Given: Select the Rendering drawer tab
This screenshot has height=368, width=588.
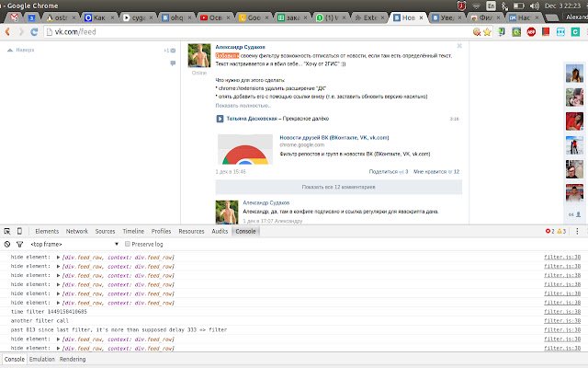Looking at the screenshot, I should point(73,360).
